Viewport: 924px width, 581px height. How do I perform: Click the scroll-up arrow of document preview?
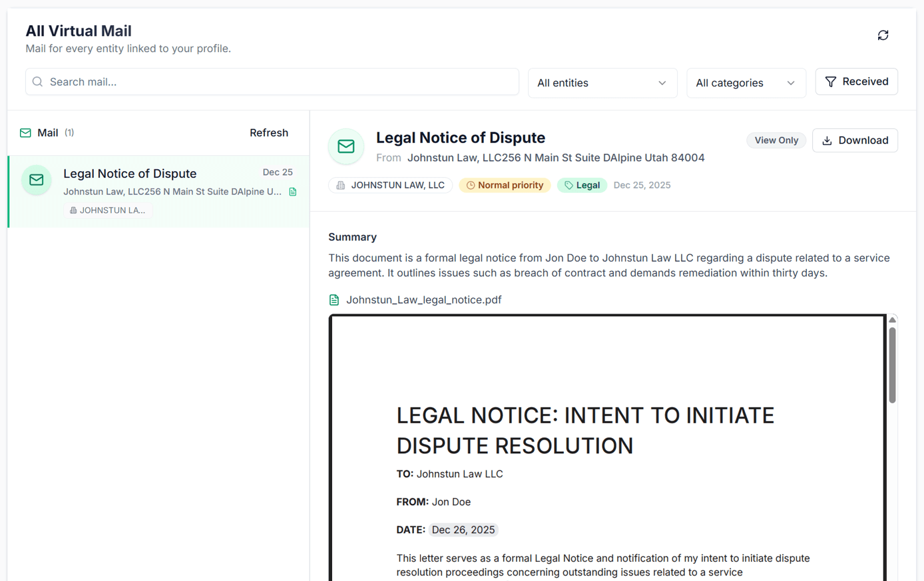(x=892, y=320)
